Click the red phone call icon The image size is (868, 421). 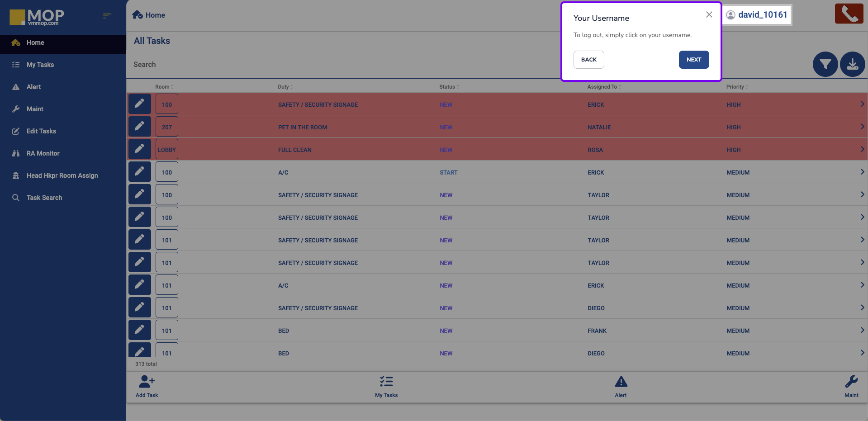click(849, 14)
